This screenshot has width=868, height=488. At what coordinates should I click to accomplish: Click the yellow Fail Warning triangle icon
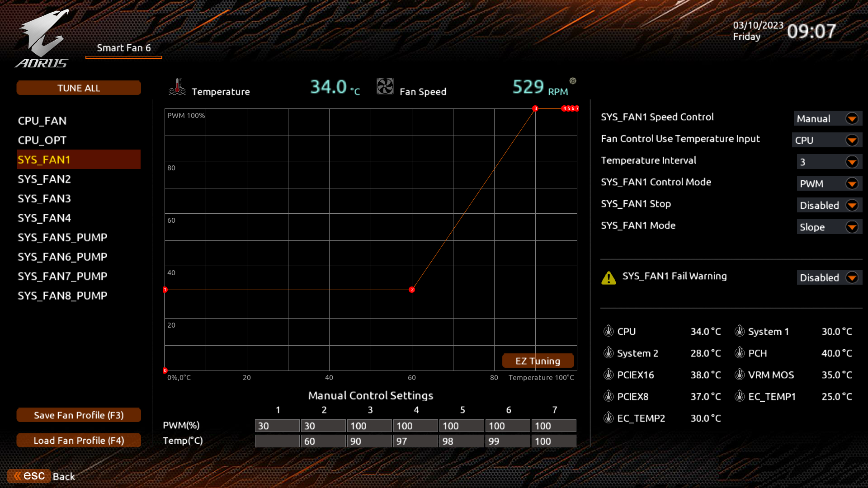(609, 278)
